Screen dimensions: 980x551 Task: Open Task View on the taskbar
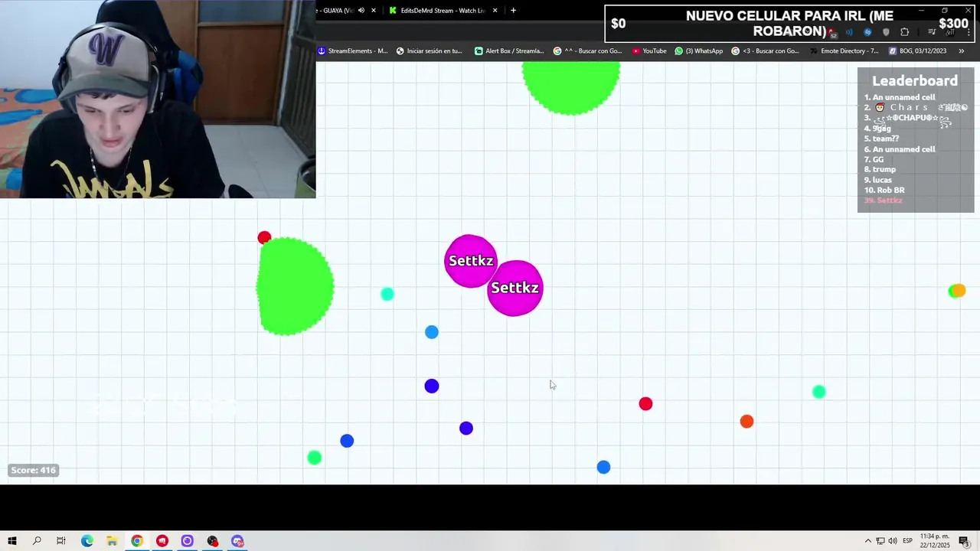(61, 541)
